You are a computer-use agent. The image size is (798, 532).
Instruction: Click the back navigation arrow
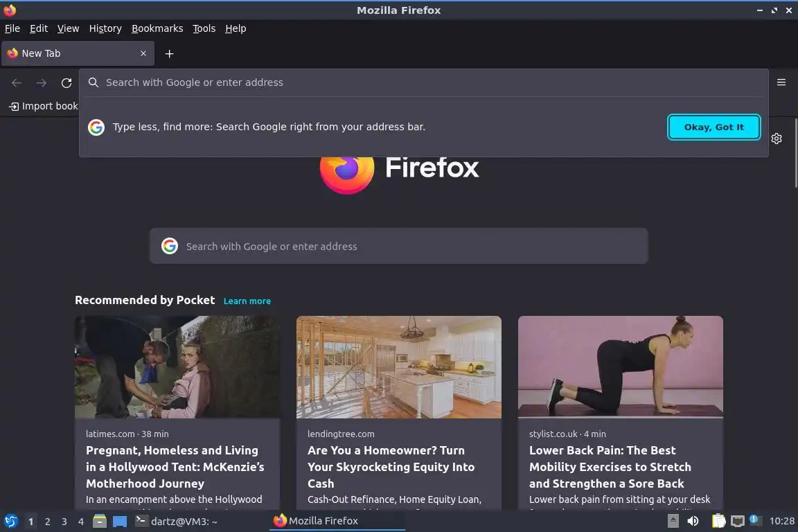(17, 83)
